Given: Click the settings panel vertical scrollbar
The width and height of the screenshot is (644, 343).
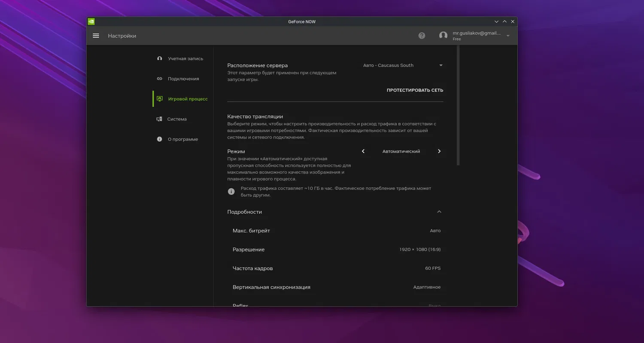Looking at the screenshot, I should click(458, 105).
